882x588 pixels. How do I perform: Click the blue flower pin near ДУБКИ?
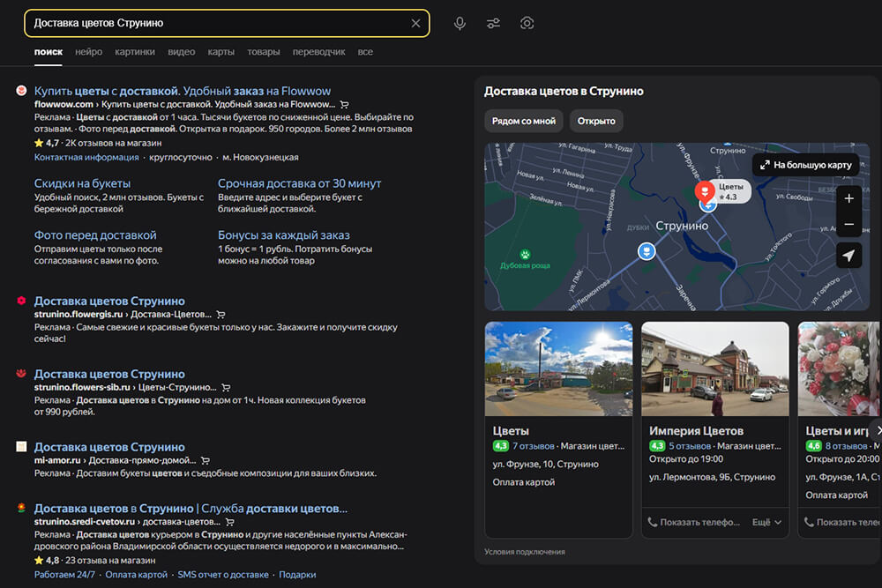[647, 250]
